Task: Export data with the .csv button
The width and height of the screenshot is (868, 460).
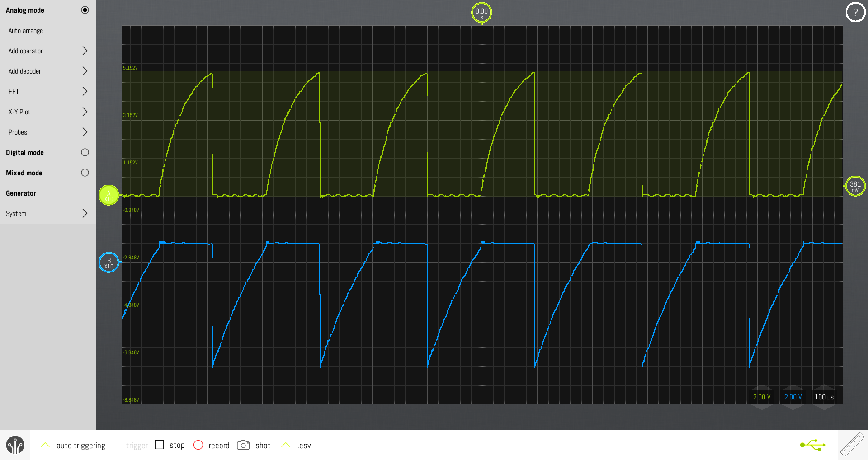Action: coord(304,446)
